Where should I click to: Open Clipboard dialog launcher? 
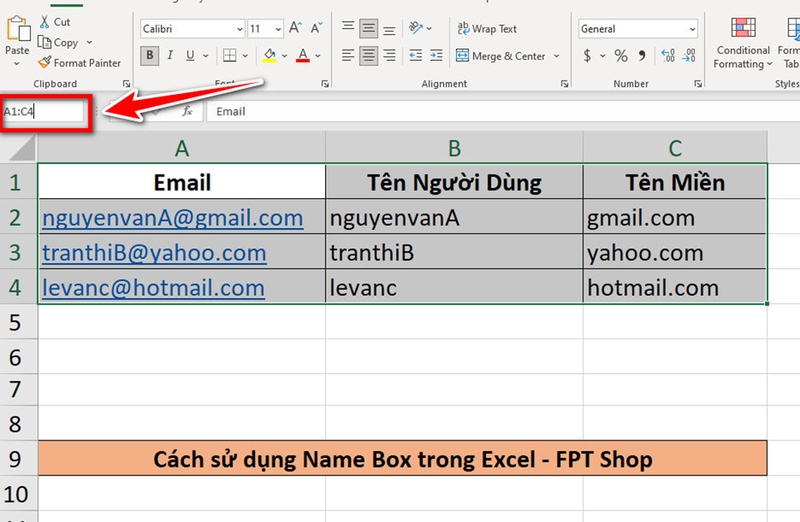[126, 84]
